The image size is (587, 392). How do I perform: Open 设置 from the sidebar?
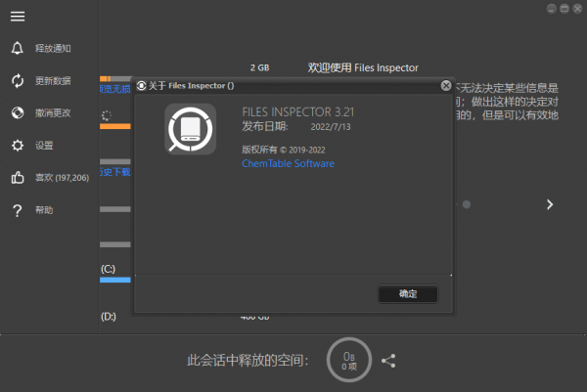[44, 145]
